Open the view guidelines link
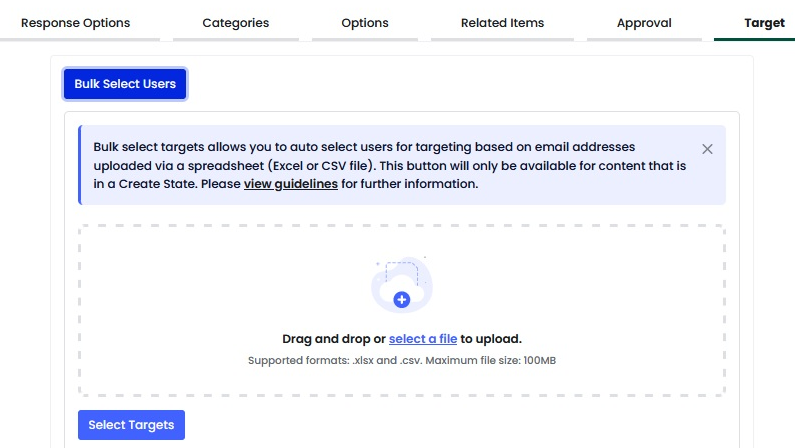This screenshot has height=448, width=795. click(291, 183)
